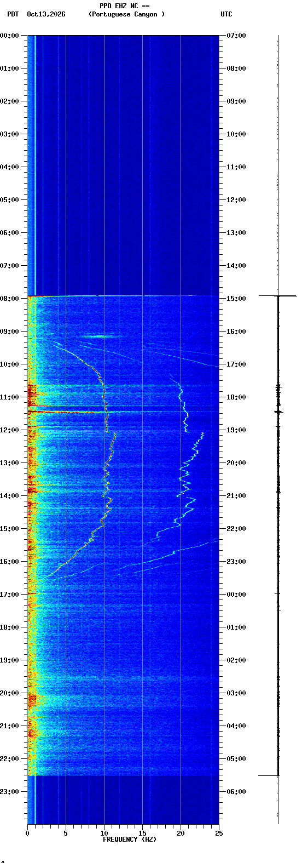Click the PDT timezone label
This screenshot has height=868, width=302.
13,14
